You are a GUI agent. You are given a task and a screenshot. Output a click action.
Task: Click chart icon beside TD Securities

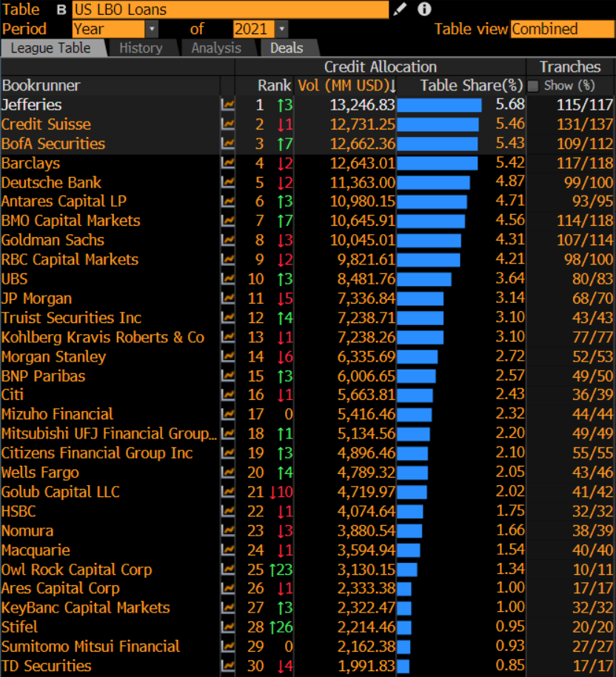coord(228,666)
